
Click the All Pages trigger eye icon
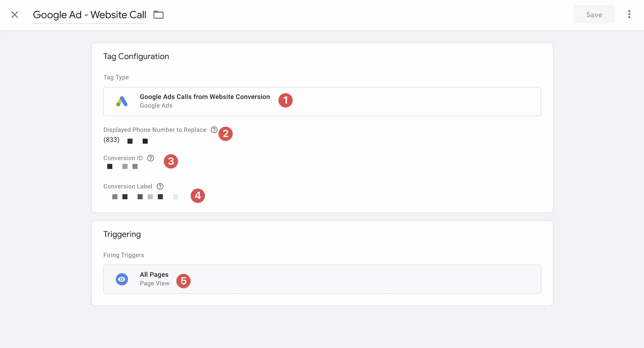[122, 279]
